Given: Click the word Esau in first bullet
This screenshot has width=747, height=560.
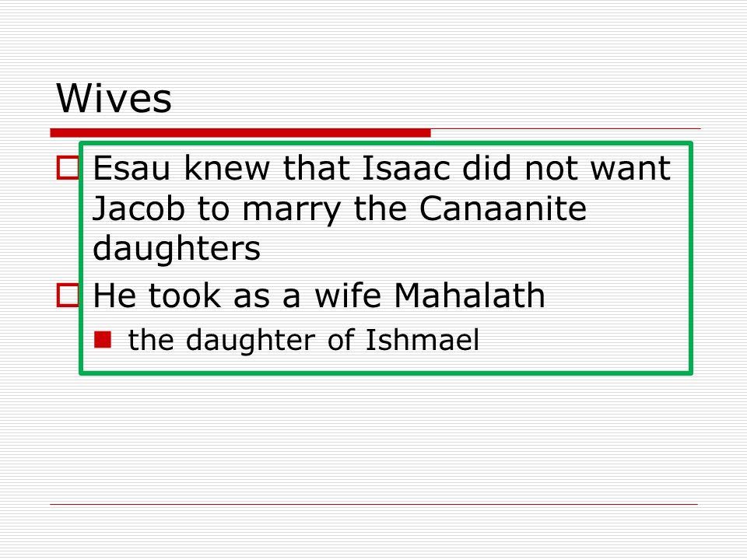Looking at the screenshot, I should tap(132, 168).
